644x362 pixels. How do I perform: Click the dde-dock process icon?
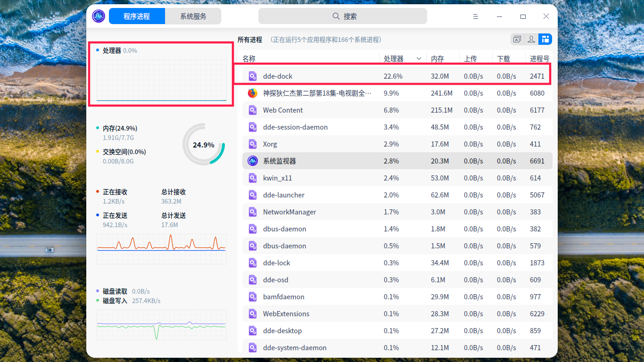click(x=252, y=76)
